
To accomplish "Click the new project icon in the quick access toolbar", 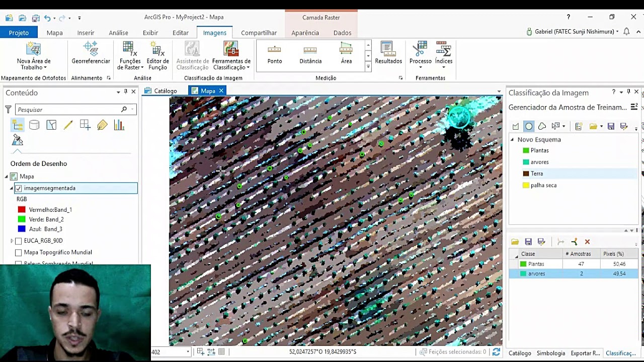I will click(x=9, y=18).
